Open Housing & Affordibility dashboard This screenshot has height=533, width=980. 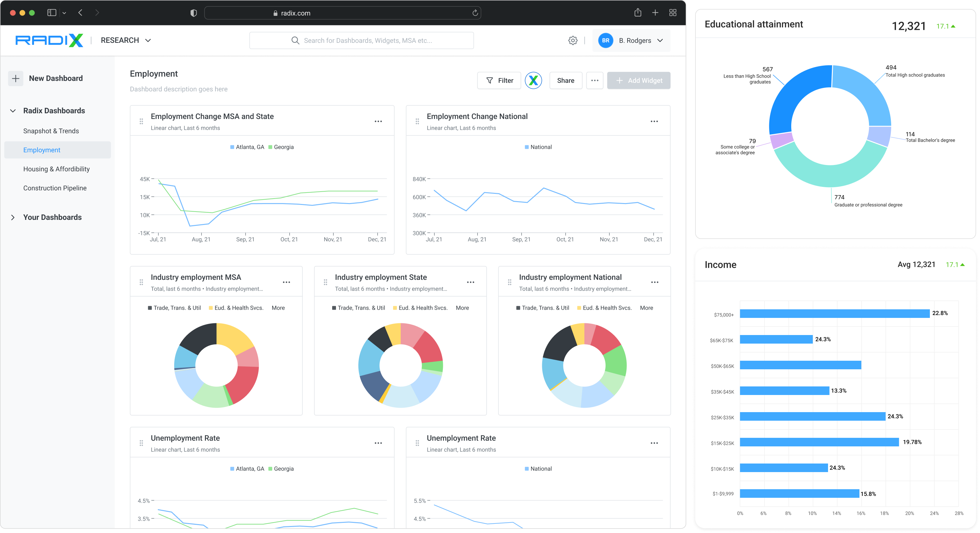tap(56, 169)
